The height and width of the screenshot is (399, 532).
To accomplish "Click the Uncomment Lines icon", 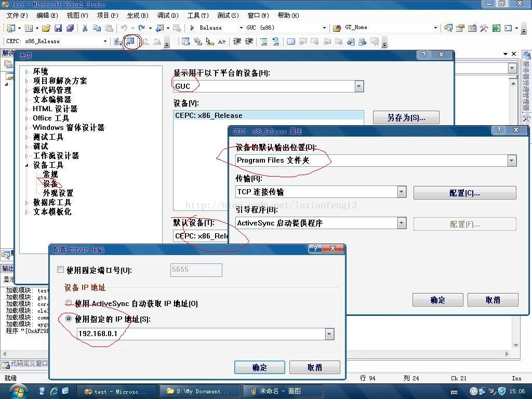I will [276, 42].
